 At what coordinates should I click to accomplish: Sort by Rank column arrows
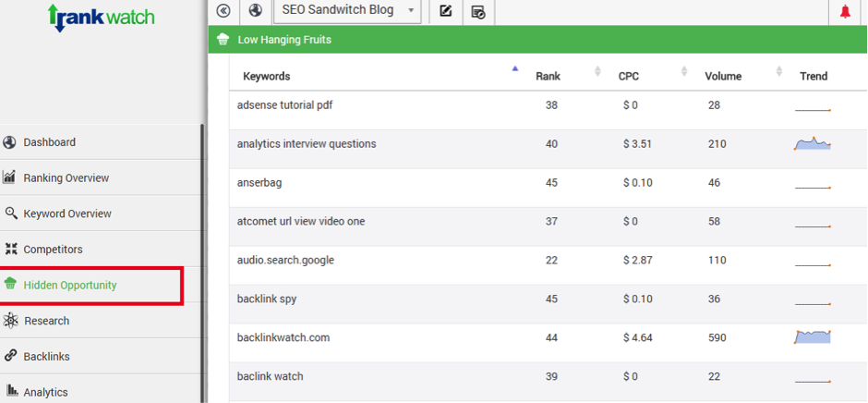[x=597, y=71]
